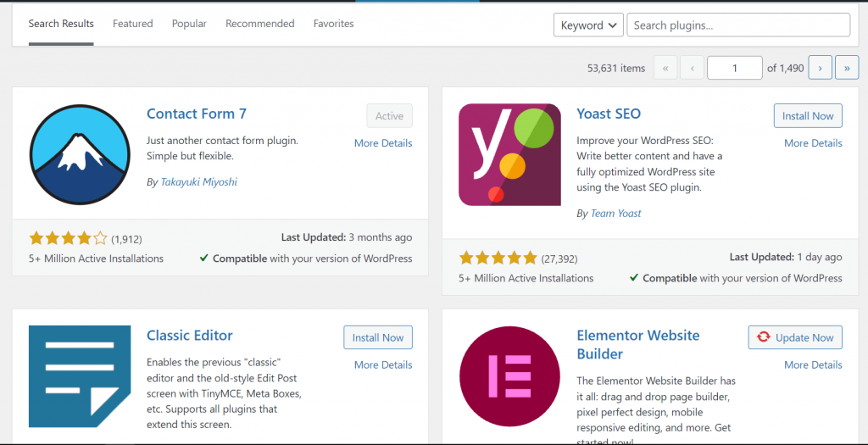This screenshot has width=868, height=445.
Task: Click Contact Form 7 compatibility checkmark
Action: [203, 258]
